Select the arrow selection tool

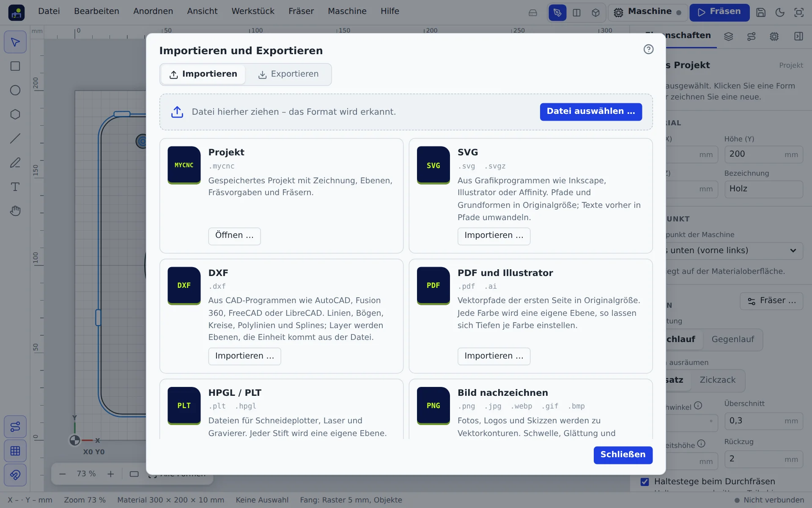15,42
